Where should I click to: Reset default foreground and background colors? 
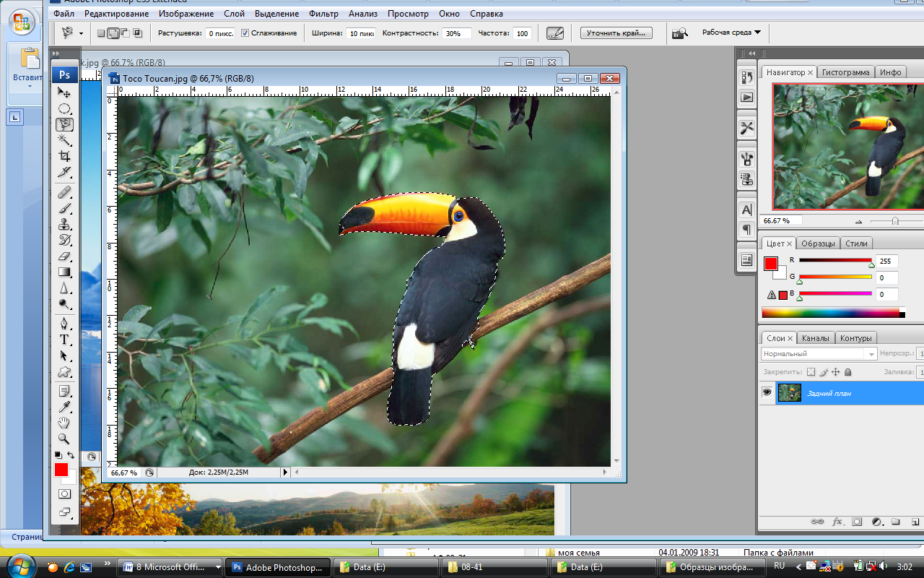58,455
